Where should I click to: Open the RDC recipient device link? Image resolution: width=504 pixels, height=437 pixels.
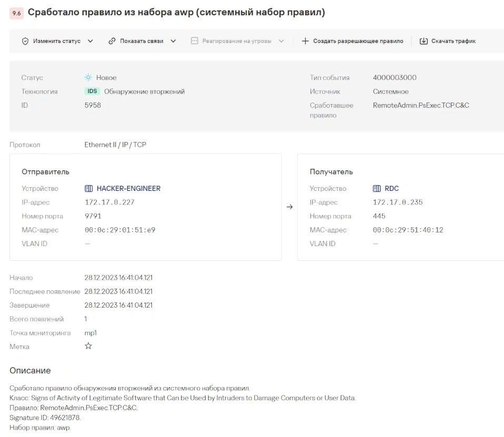(x=392, y=189)
